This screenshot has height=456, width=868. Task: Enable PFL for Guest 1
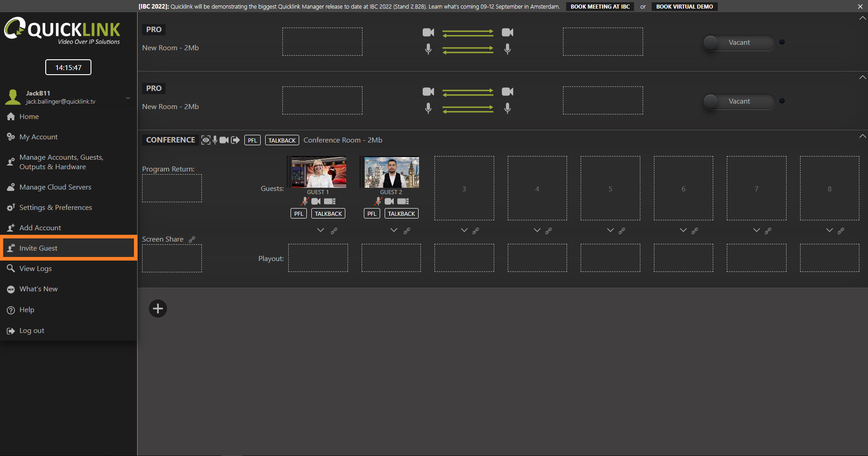(x=299, y=214)
